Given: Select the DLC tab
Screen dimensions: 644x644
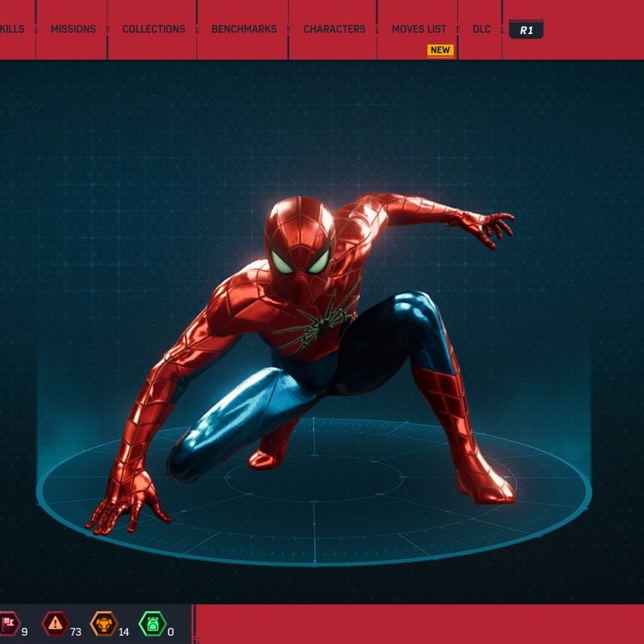Looking at the screenshot, I should tap(481, 30).
